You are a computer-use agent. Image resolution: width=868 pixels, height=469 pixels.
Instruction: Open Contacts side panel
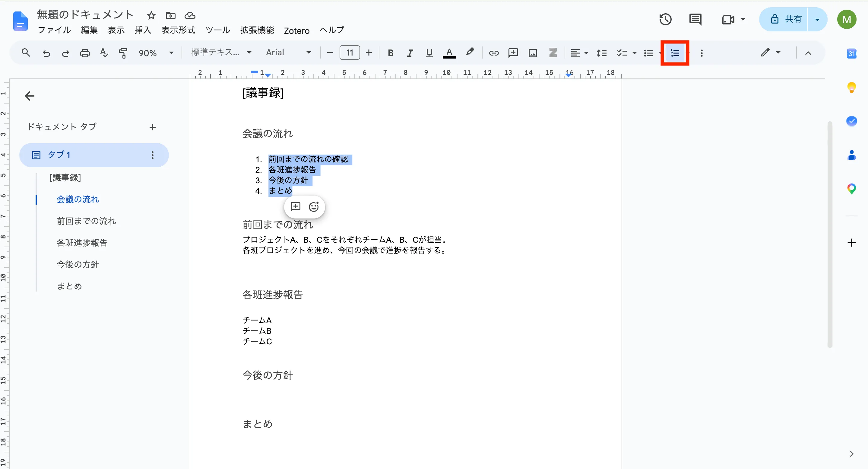tap(851, 155)
